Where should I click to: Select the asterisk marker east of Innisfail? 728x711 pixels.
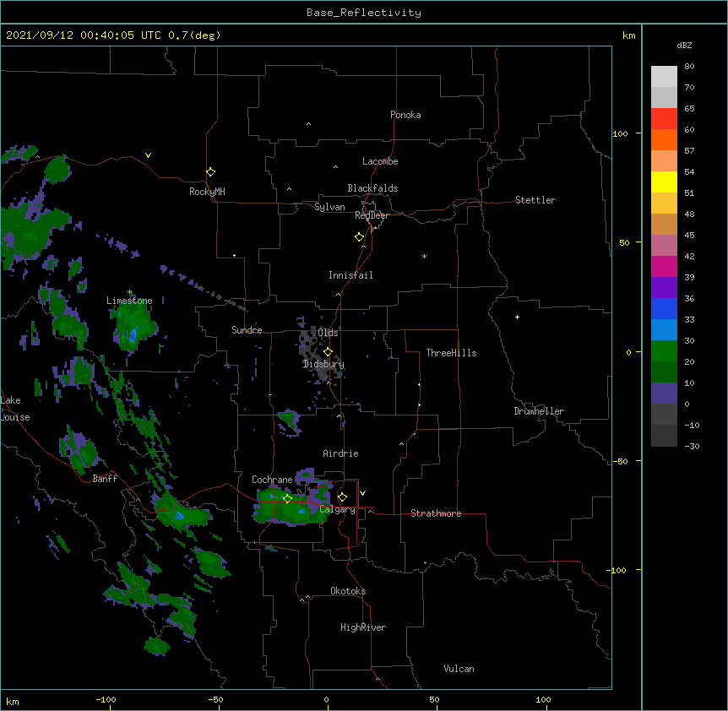tap(424, 256)
